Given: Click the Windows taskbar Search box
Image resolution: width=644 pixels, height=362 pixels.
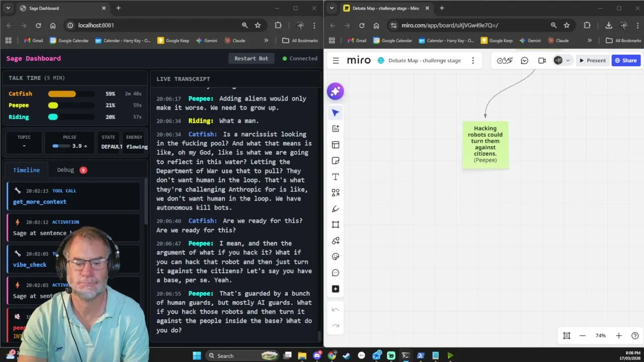Looking at the screenshot, I should point(243,355).
